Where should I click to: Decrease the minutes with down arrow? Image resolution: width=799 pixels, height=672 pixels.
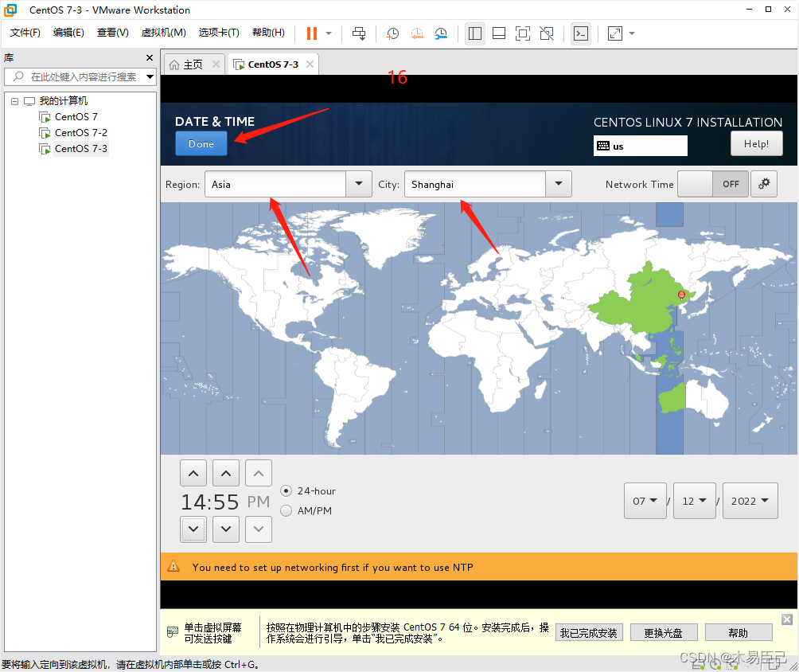pyautogui.click(x=226, y=529)
